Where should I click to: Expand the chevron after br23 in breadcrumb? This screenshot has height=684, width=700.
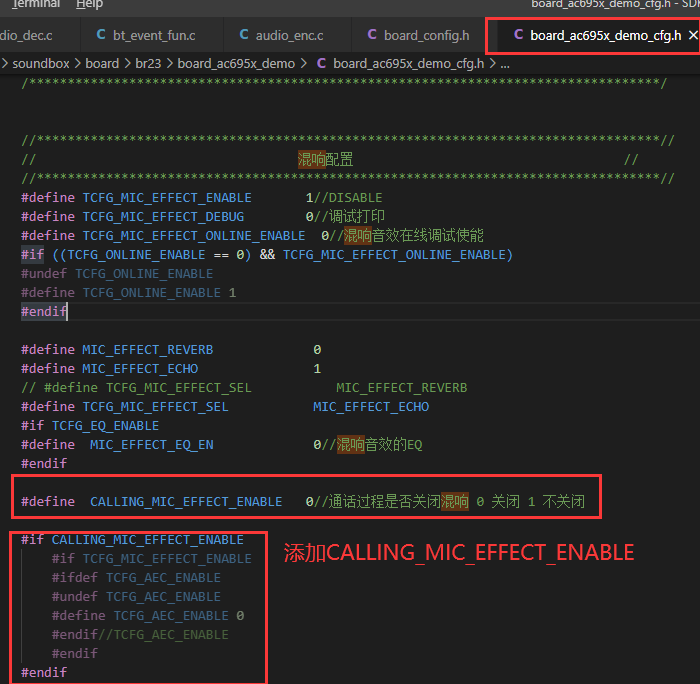click(170, 63)
